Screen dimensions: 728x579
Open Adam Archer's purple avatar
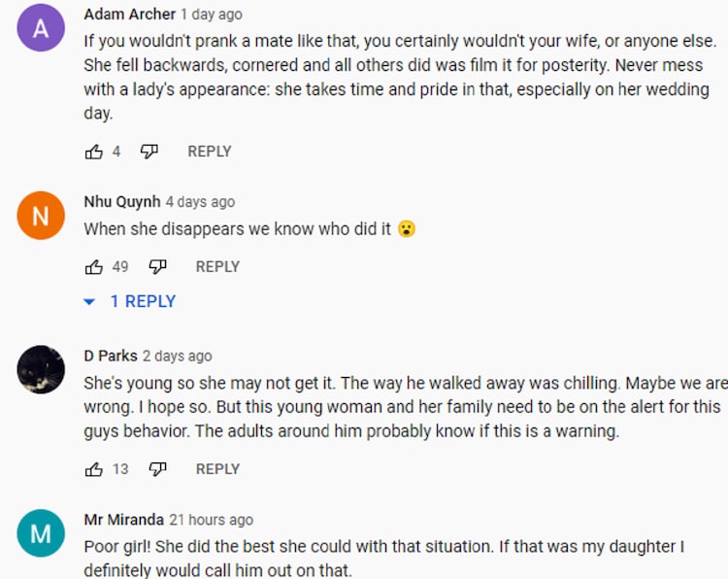coord(41,28)
